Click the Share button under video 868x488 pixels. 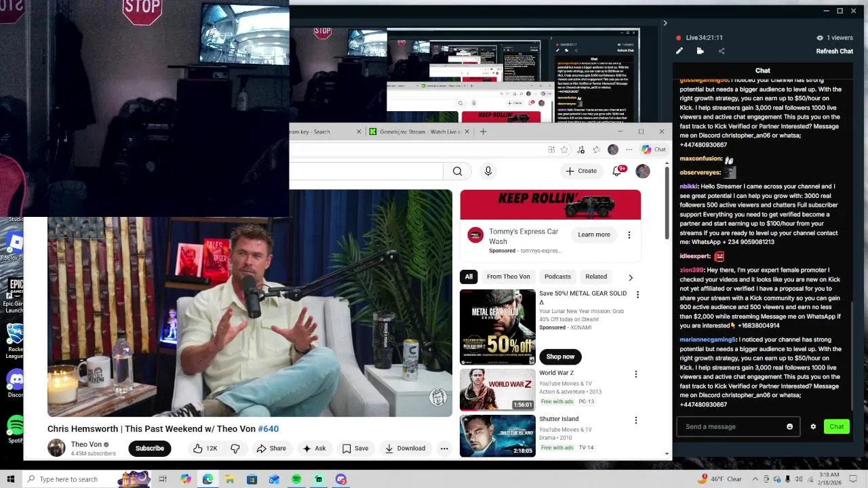point(271,448)
